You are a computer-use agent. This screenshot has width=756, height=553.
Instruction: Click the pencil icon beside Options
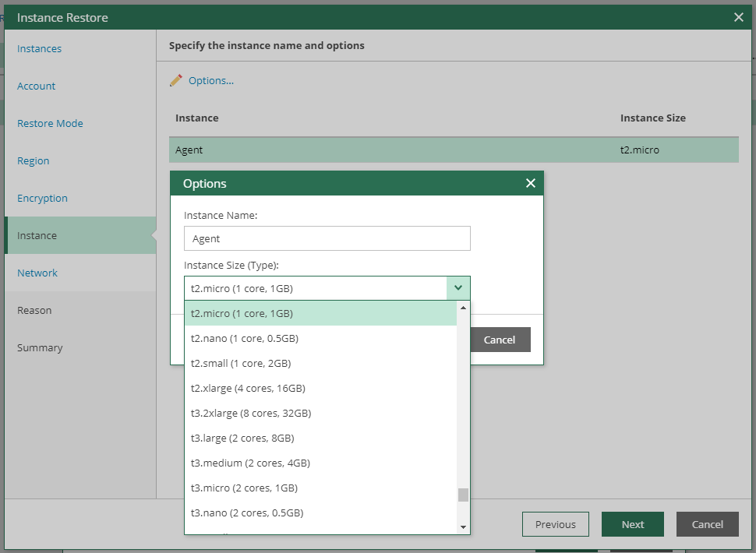[176, 80]
